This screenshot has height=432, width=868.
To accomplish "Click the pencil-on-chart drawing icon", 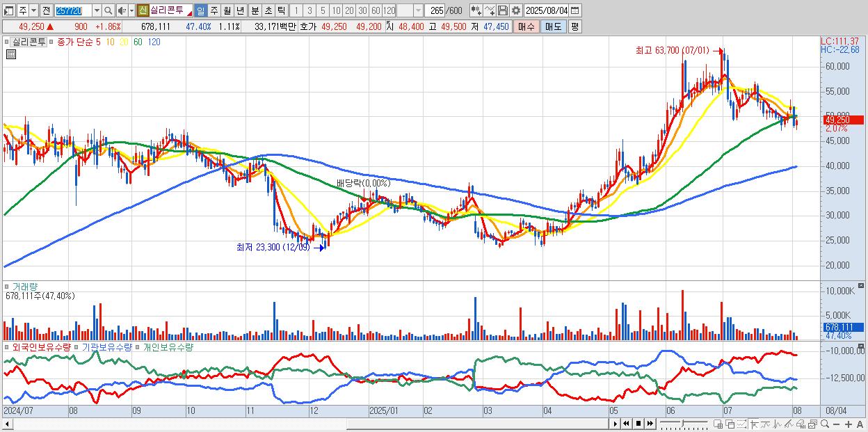I will (x=789, y=424).
